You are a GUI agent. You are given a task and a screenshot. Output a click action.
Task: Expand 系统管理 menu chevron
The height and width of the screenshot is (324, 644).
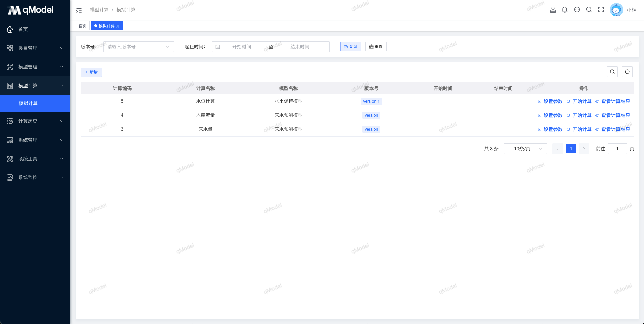tap(62, 140)
